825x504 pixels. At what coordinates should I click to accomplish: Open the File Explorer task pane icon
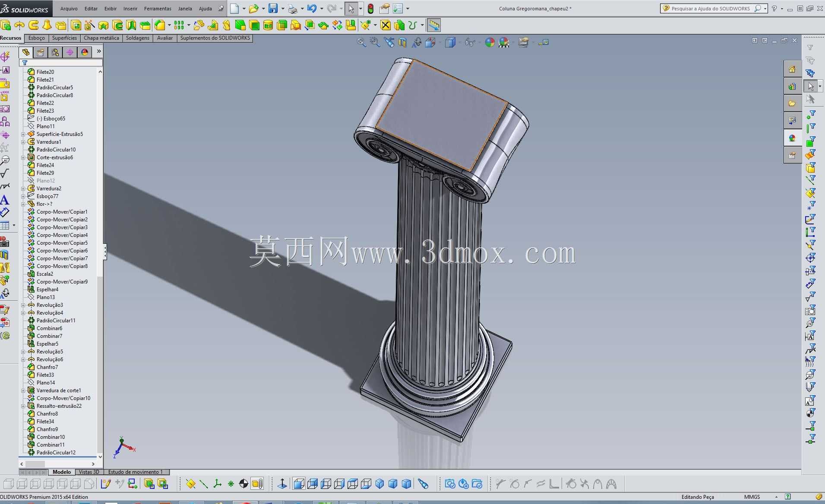[x=792, y=104]
